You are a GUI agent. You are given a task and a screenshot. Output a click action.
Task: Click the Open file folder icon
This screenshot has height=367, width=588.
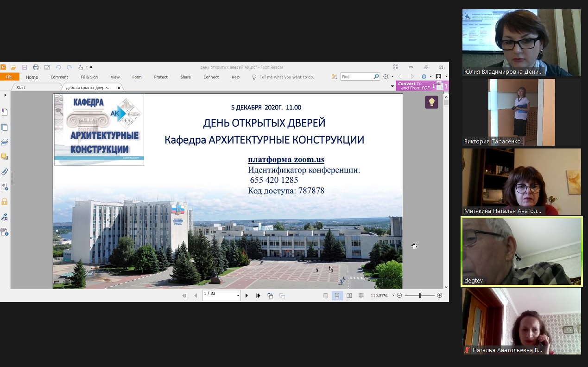tap(13, 67)
